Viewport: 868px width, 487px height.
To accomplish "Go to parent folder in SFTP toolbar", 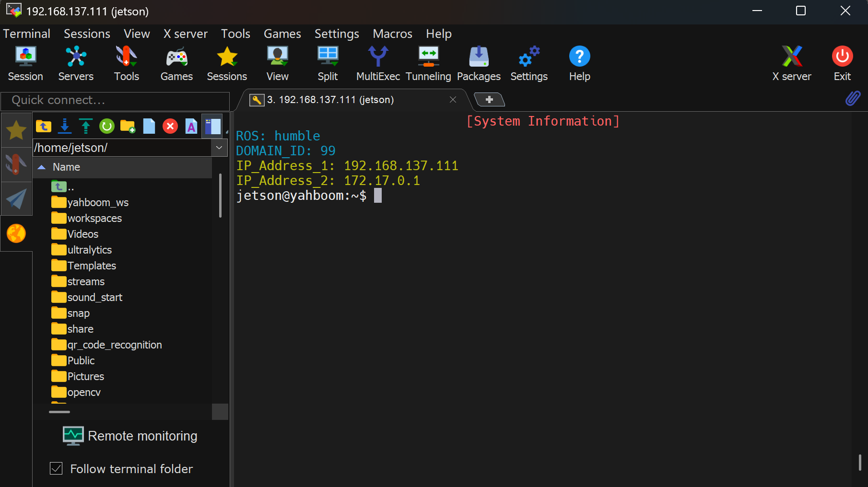I will pos(44,126).
